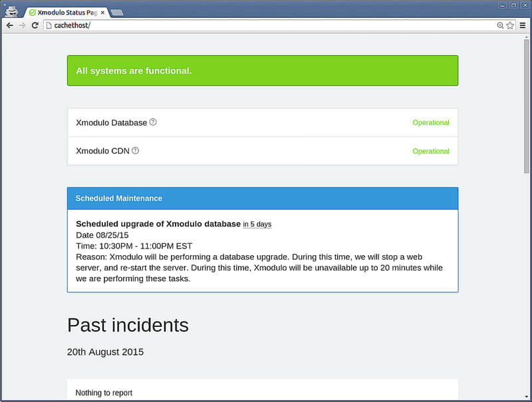Open the zoom magnifier icon in the address bar
This screenshot has height=402, width=532.
pos(500,25)
